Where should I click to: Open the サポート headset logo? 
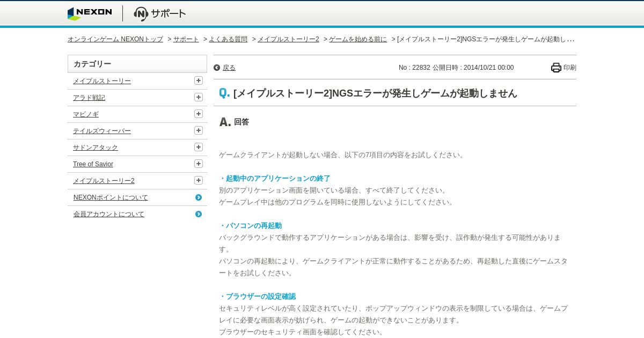(x=160, y=14)
